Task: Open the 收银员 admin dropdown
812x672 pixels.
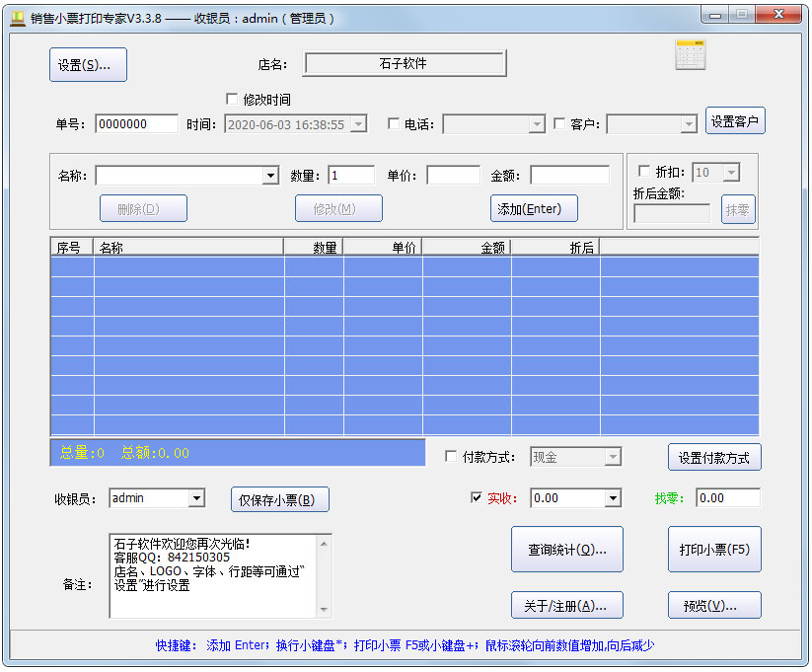Action: (x=196, y=498)
